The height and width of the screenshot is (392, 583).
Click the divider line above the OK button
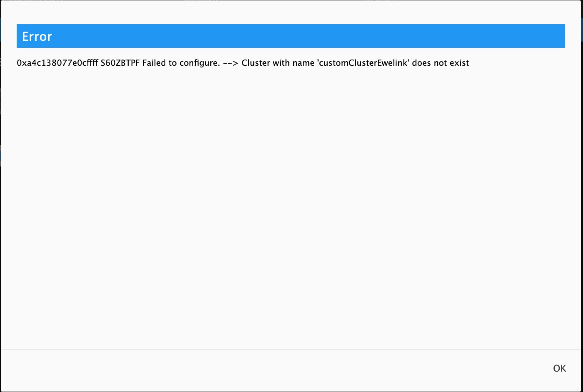click(x=291, y=349)
